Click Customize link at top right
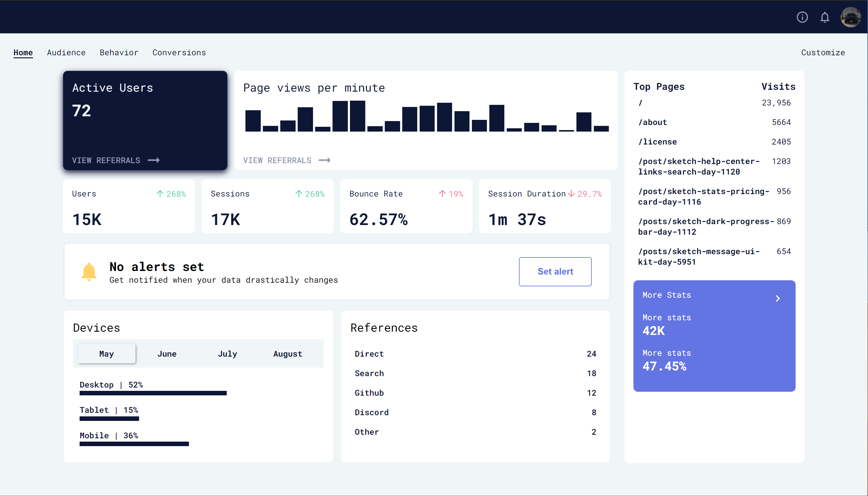The width and height of the screenshot is (868, 496). point(823,53)
